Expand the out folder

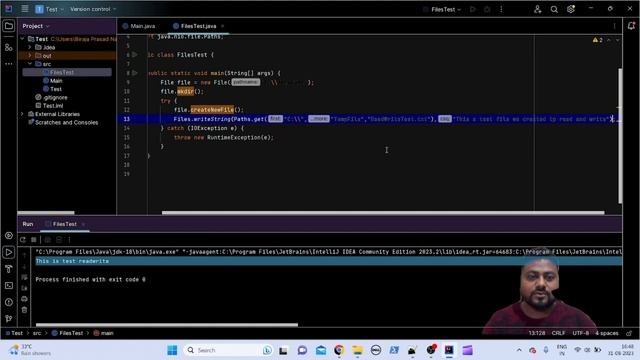30,56
